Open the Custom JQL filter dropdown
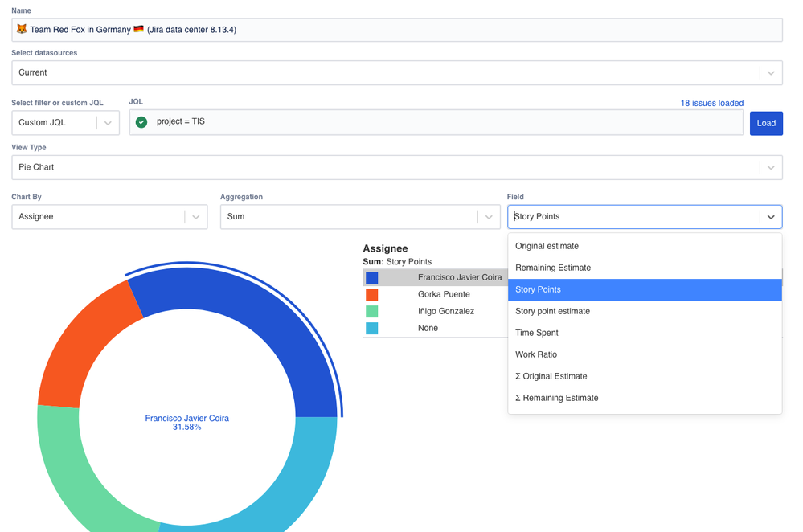This screenshot has width=803, height=532. click(x=66, y=123)
